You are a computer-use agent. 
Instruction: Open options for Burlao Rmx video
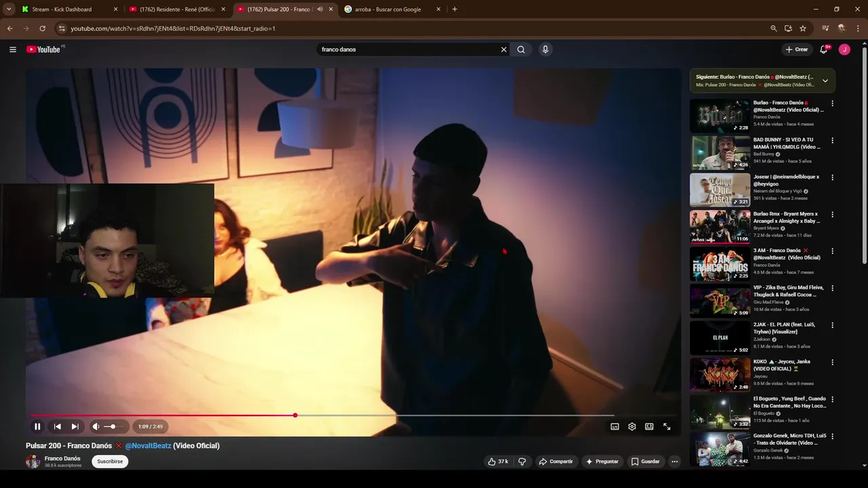(x=832, y=214)
